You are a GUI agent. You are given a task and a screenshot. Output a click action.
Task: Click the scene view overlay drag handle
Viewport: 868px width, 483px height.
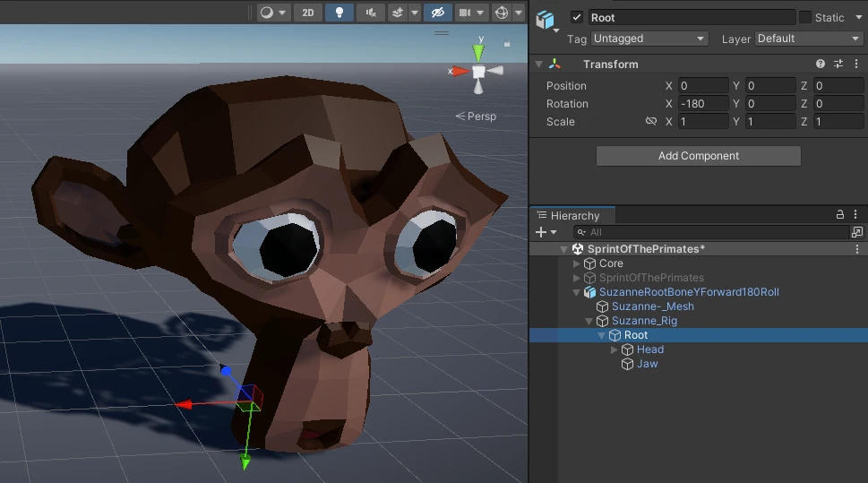click(442, 33)
